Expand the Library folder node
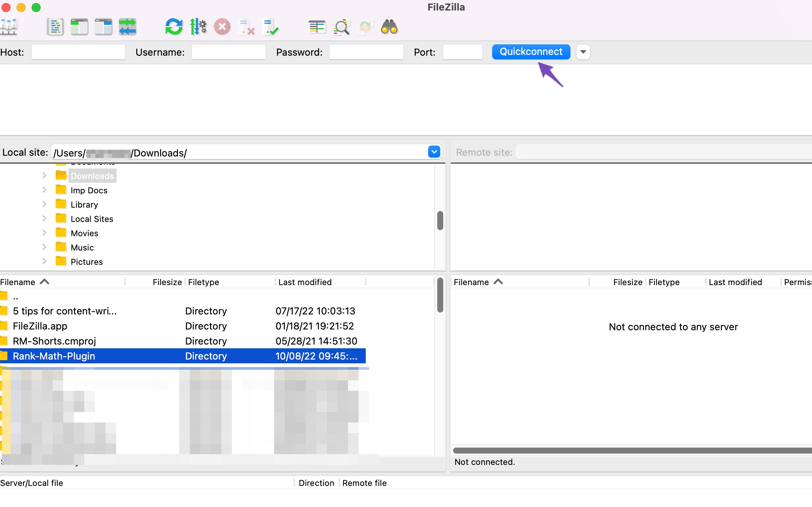The image size is (812, 507). click(x=44, y=204)
